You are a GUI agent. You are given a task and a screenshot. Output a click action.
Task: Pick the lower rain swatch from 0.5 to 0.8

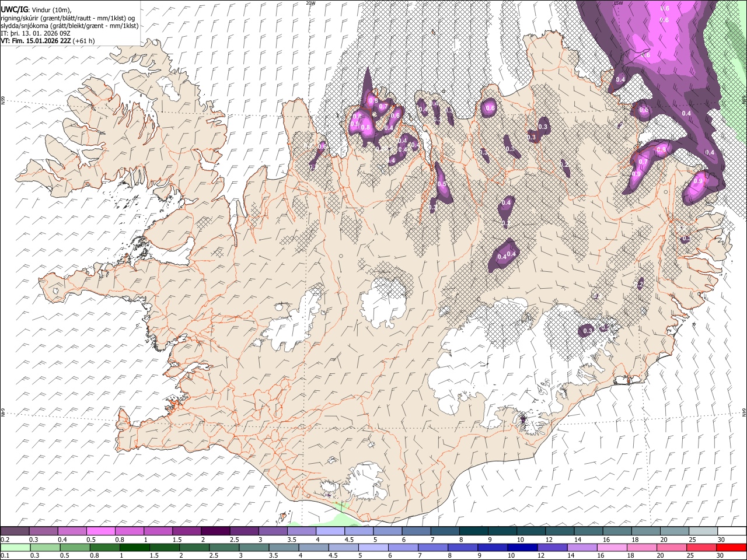click(x=75, y=547)
